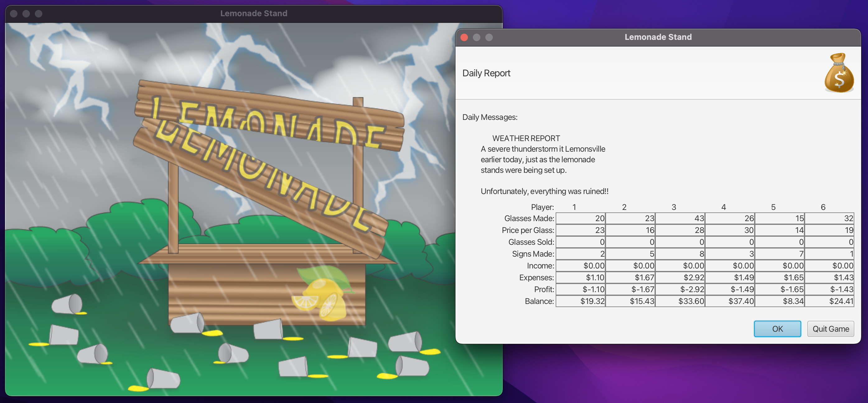The width and height of the screenshot is (868, 403).
Task: Click the OK button
Action: tap(777, 329)
